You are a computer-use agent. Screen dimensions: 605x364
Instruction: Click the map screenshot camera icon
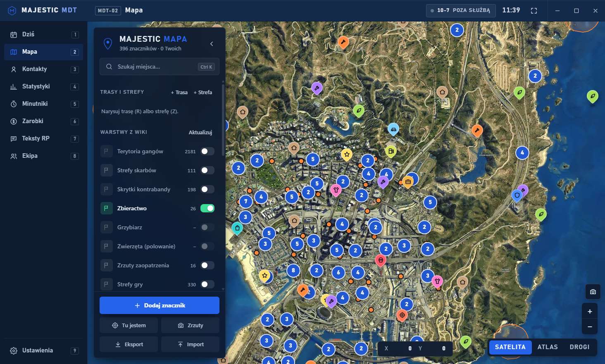coord(593,292)
